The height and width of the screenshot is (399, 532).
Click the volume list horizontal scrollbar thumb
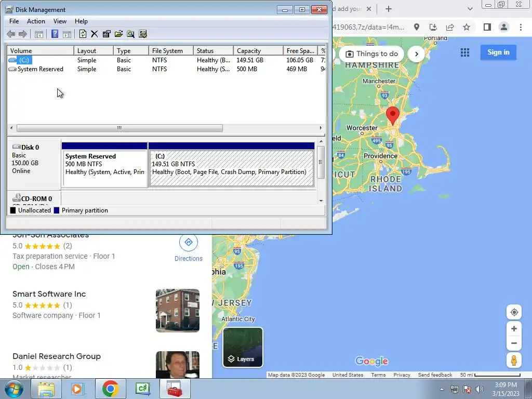(x=119, y=128)
